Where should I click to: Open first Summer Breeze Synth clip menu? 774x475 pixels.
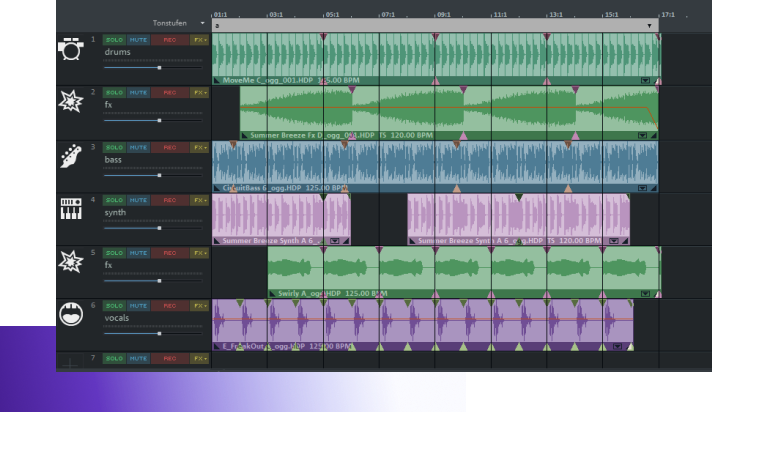335,241
